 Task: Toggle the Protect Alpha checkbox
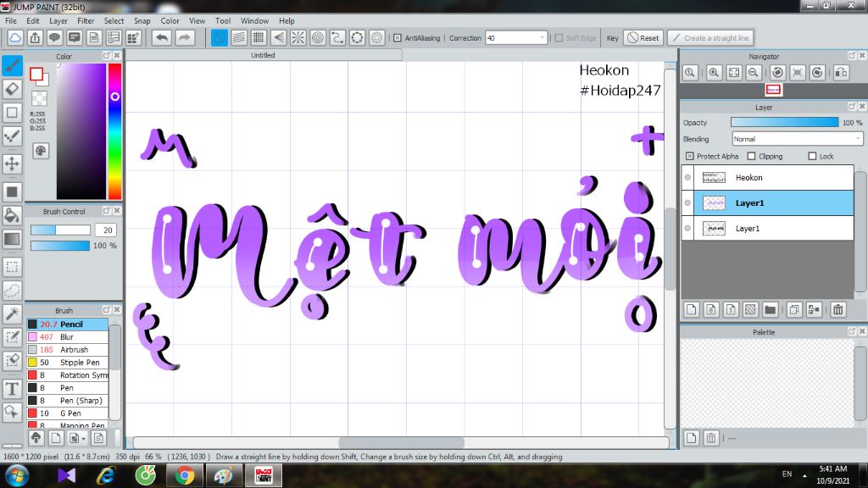click(689, 156)
